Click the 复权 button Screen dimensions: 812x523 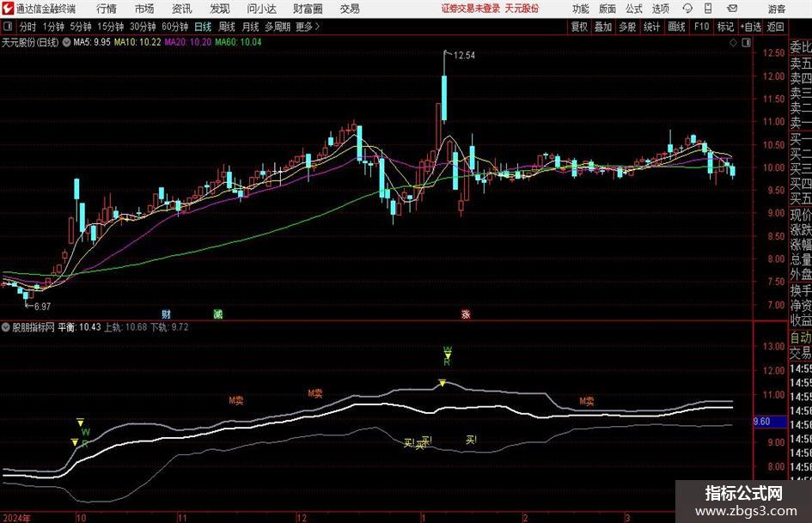click(x=579, y=27)
